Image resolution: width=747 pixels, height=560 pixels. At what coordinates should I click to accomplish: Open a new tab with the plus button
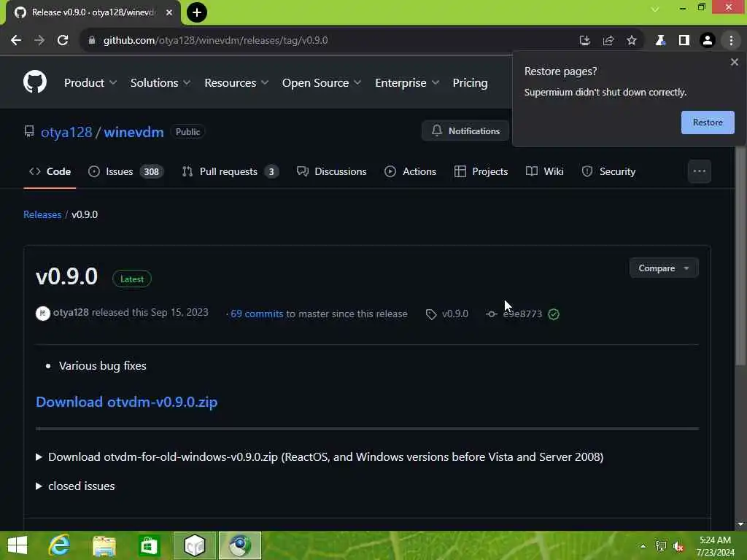click(x=196, y=12)
